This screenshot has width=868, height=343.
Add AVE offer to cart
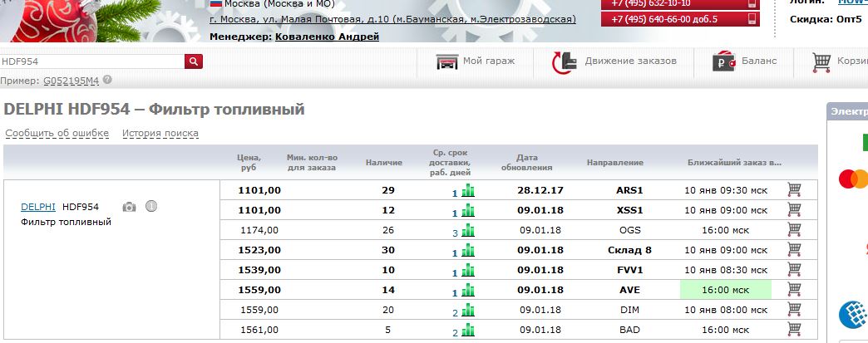point(794,289)
